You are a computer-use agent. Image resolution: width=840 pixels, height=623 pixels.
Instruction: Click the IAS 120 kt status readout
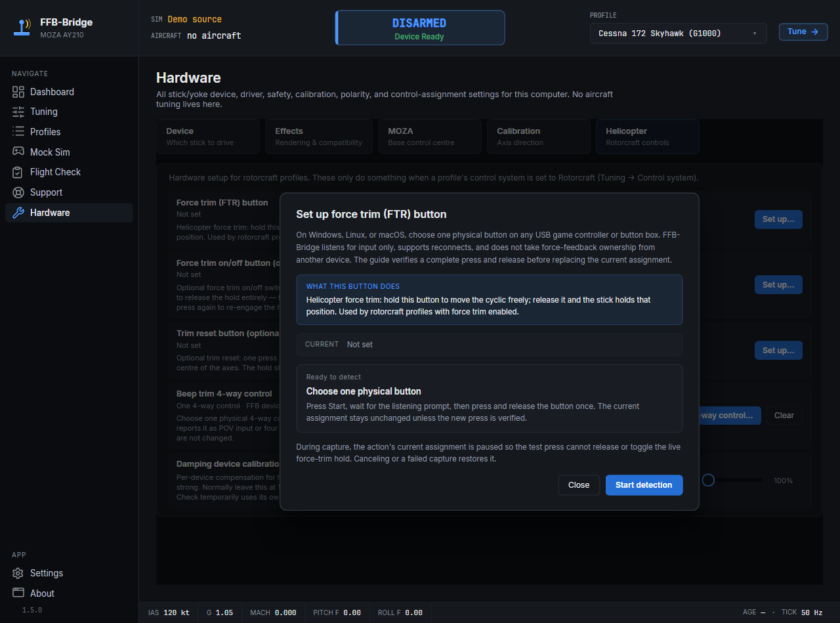click(169, 612)
